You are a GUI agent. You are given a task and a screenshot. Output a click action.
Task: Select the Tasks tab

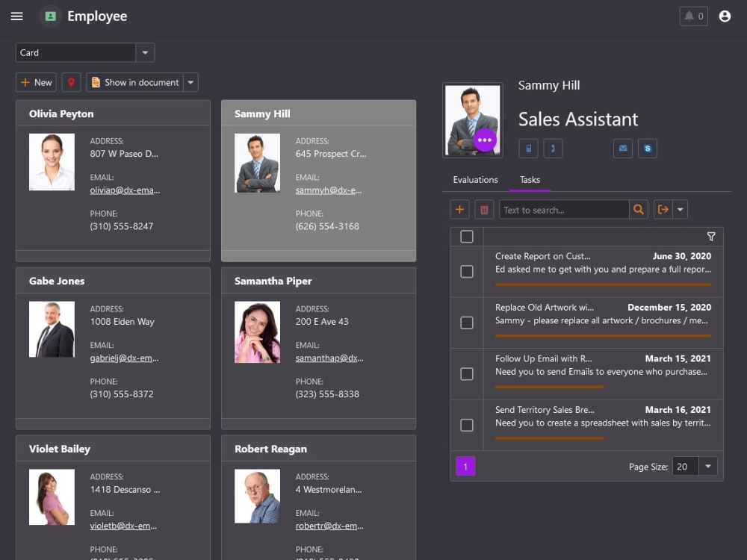point(530,179)
